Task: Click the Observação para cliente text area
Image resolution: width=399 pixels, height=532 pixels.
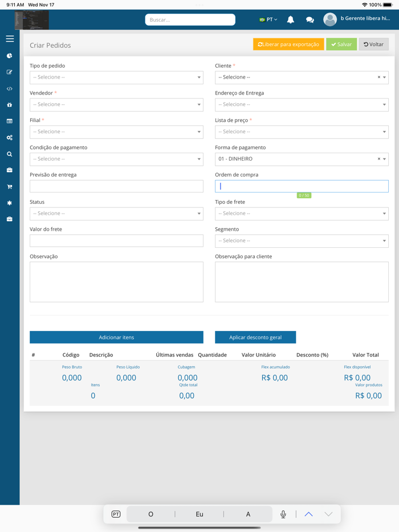Action: point(302,282)
